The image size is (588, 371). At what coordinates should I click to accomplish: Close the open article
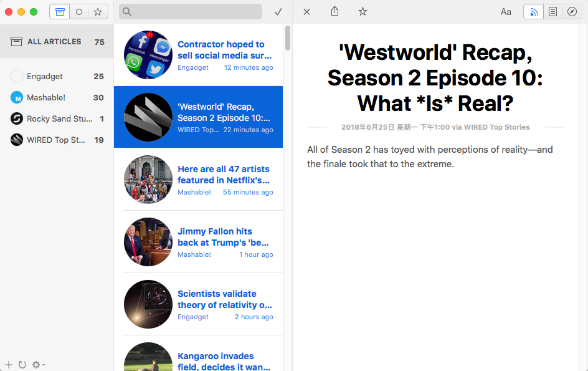click(306, 12)
